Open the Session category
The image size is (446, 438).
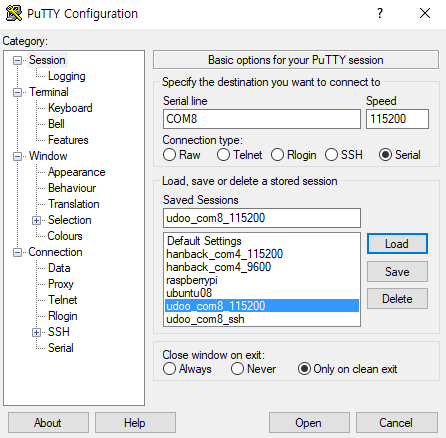tap(47, 60)
